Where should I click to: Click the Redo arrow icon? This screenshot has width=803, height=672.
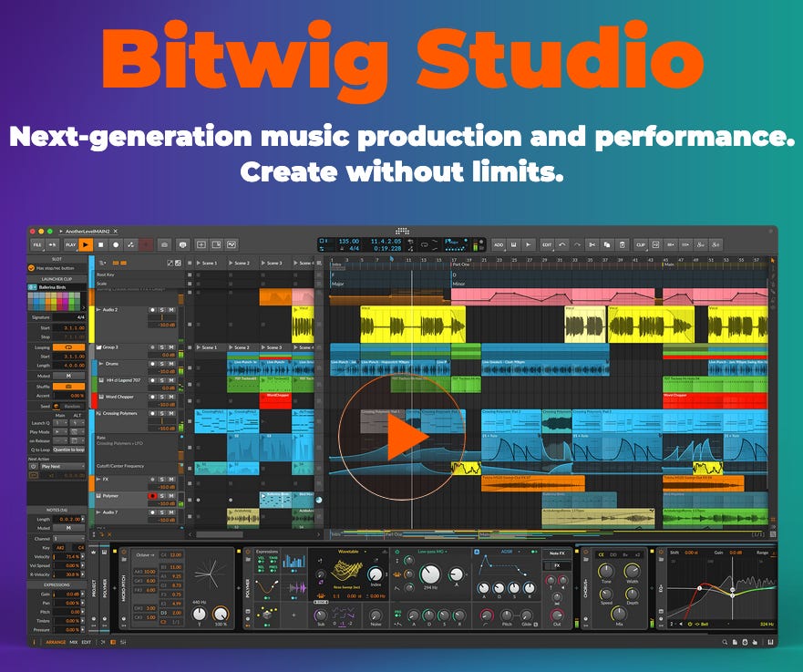(x=577, y=245)
